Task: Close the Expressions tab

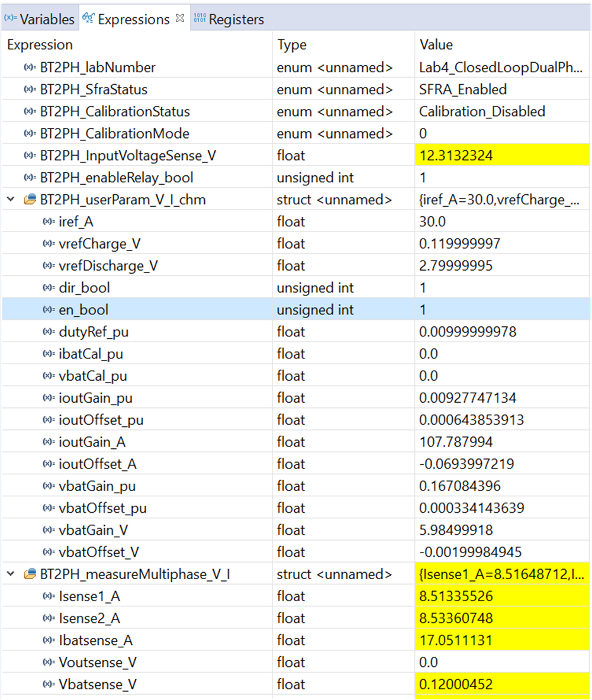Action: pyautogui.click(x=181, y=17)
